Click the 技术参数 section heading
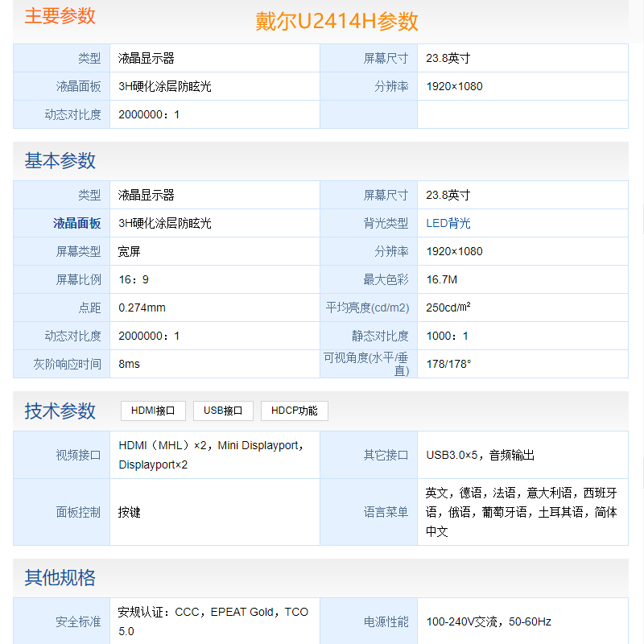This screenshot has width=644, height=644. 60,411
